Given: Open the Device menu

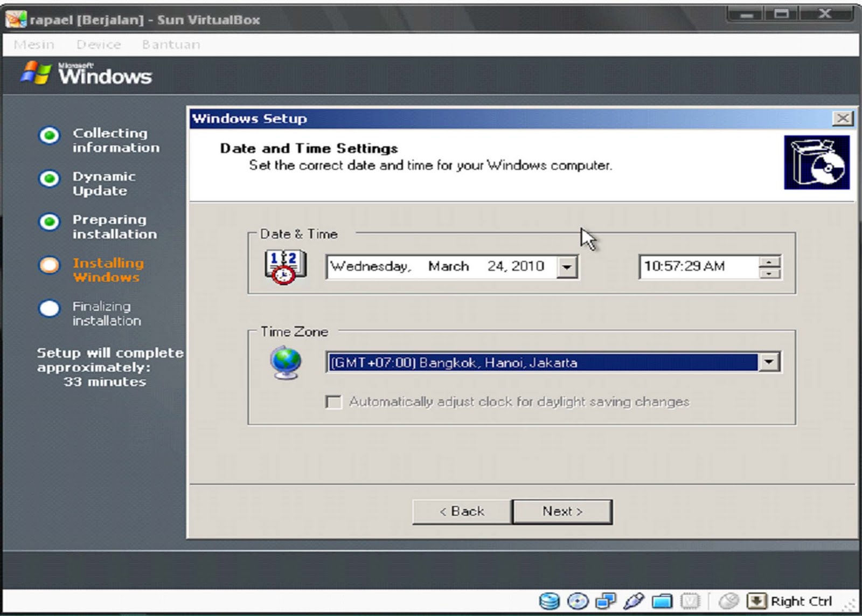Looking at the screenshot, I should pos(99,45).
